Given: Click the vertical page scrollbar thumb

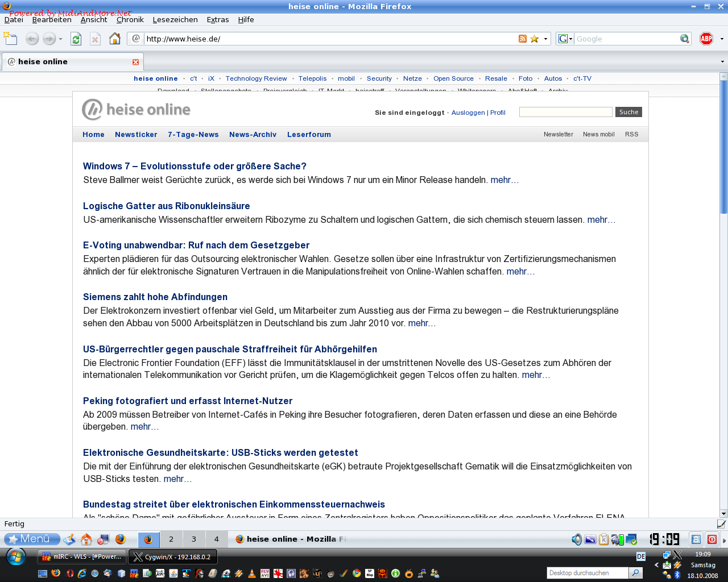Looking at the screenshot, I should pos(723,147).
